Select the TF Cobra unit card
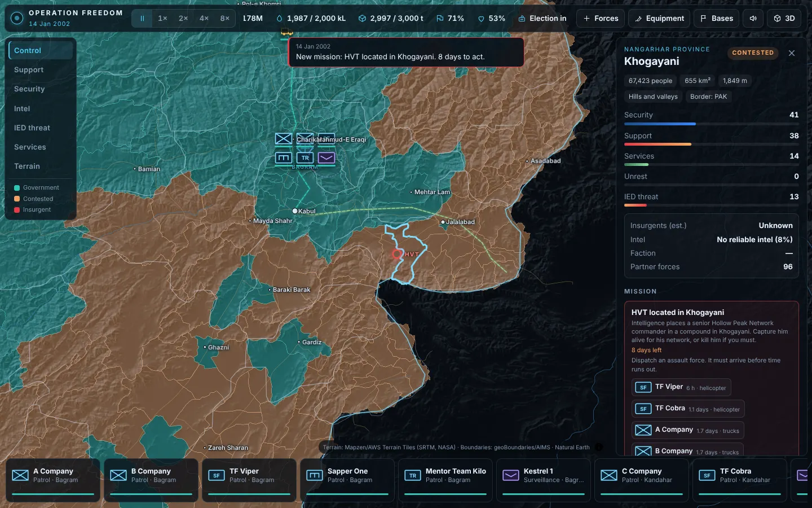Image resolution: width=812 pixels, height=508 pixels. 740,480
